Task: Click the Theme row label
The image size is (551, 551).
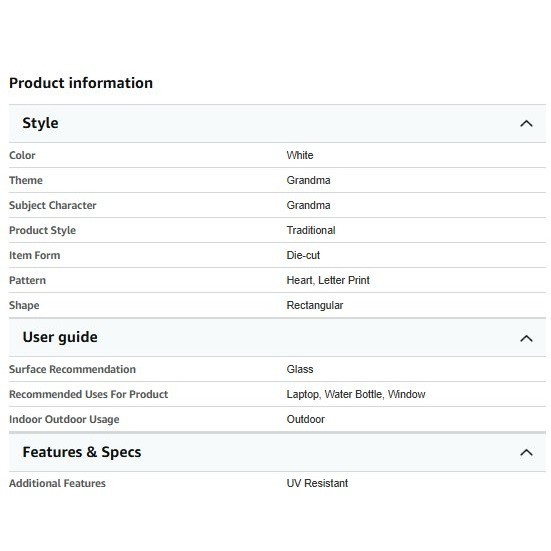Action: point(26,180)
